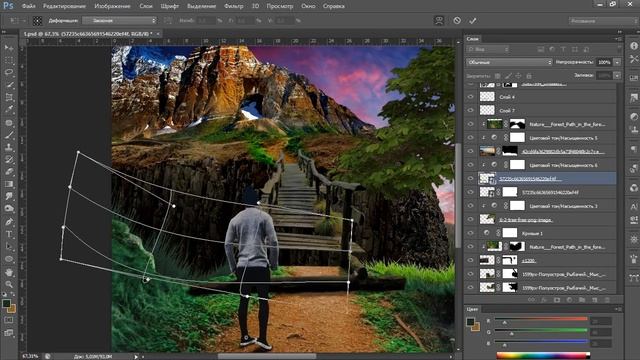The height and width of the screenshot is (360, 640).
Task: Toggle Quick Mask mode in toolbar
Action: 9,320
